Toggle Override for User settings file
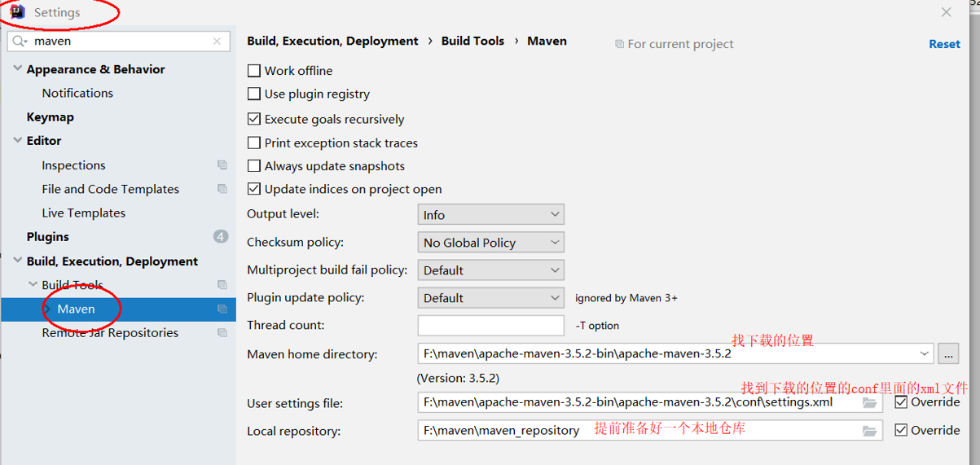 [x=901, y=402]
